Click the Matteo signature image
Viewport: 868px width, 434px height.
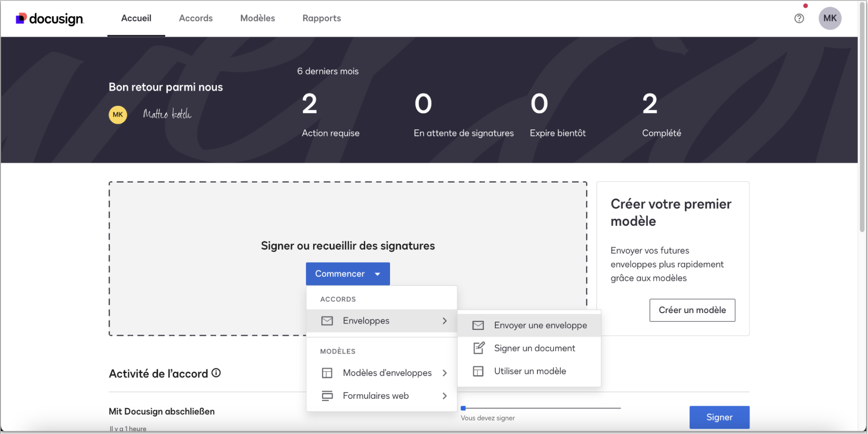coord(167,114)
